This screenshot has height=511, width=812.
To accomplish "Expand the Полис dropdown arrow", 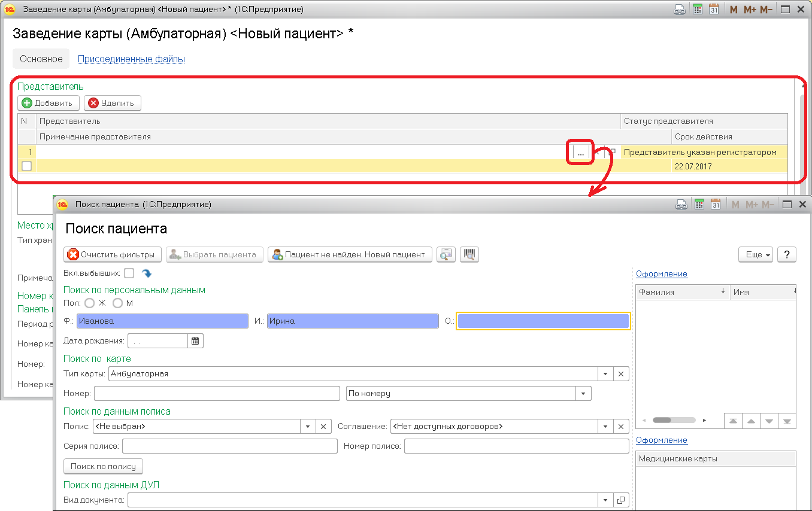I will pyautogui.click(x=307, y=427).
